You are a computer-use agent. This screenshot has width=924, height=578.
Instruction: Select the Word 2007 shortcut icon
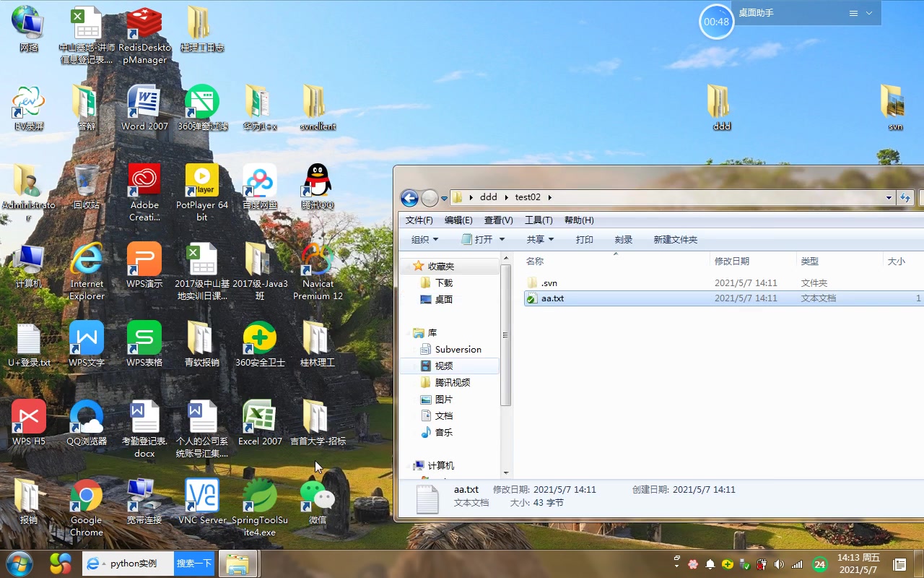point(144,108)
